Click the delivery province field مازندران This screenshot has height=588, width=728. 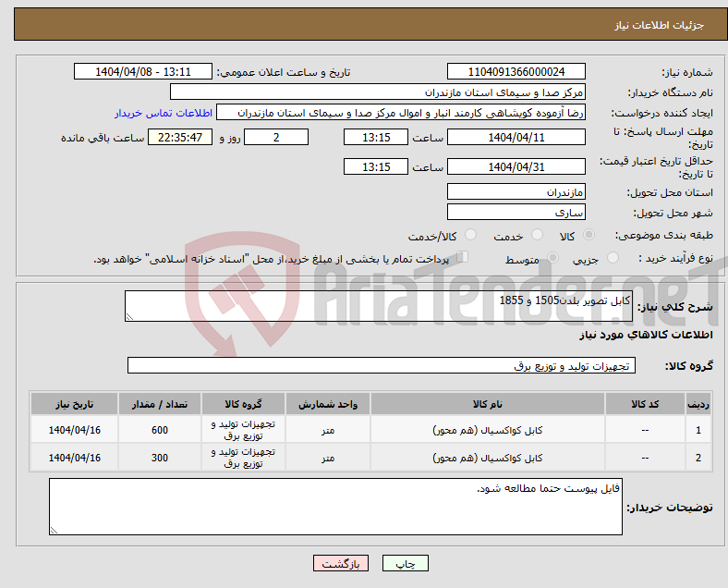pyautogui.click(x=516, y=191)
